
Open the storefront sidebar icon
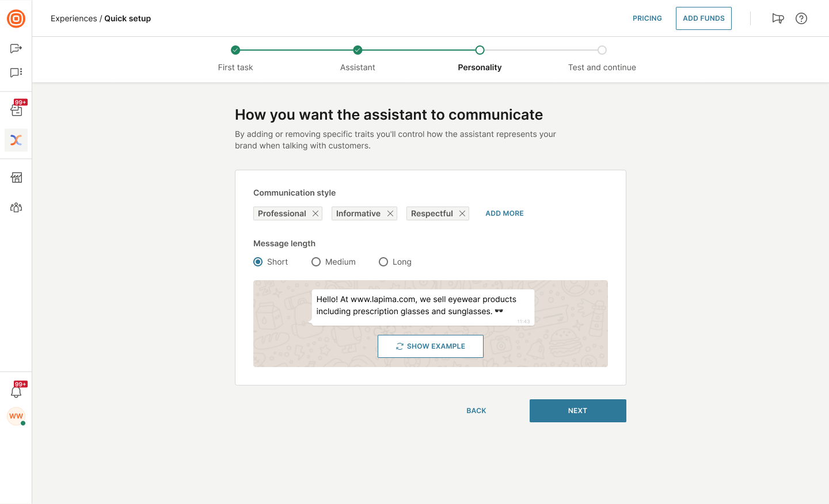[x=16, y=178]
